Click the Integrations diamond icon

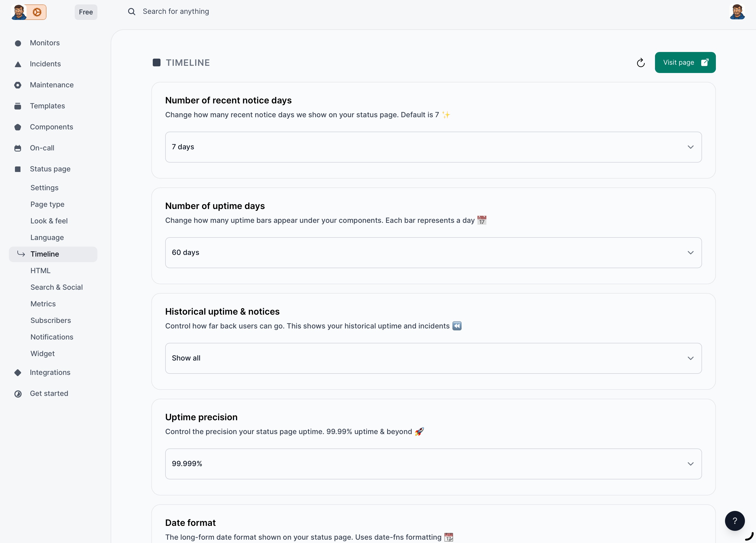click(18, 372)
